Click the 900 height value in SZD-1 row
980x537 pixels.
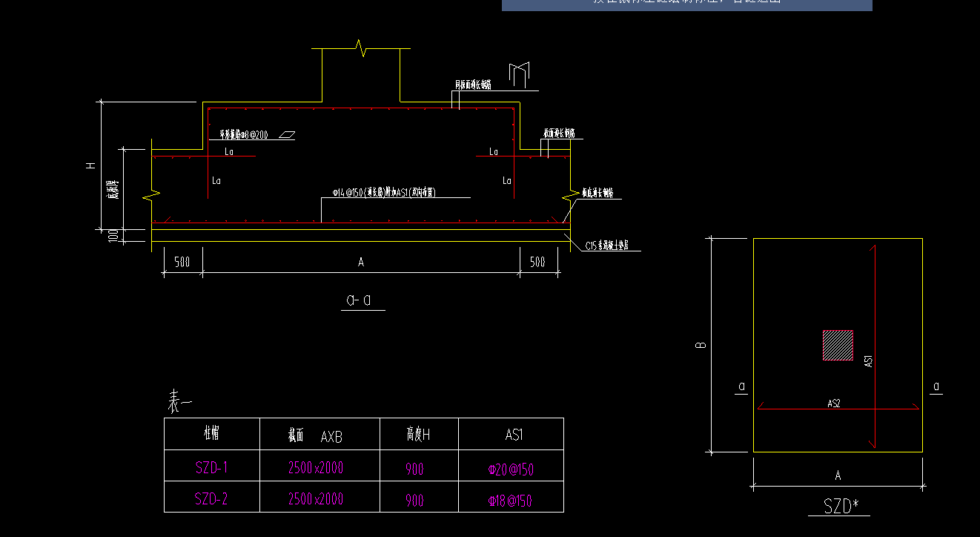414,469
